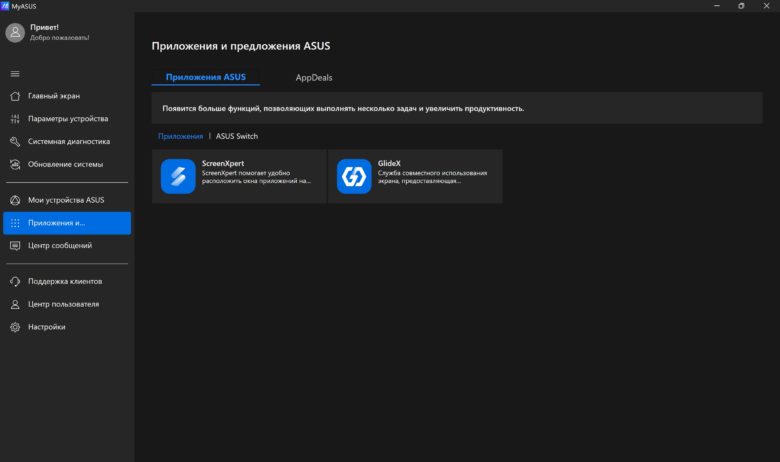Viewport: 780px width, 462px height.
Task: Click the home icon beside Главный экран
Action: [15, 96]
